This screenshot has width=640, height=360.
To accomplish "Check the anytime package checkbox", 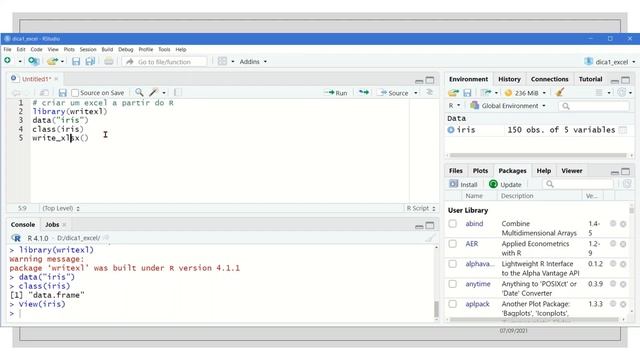I will point(452,284).
